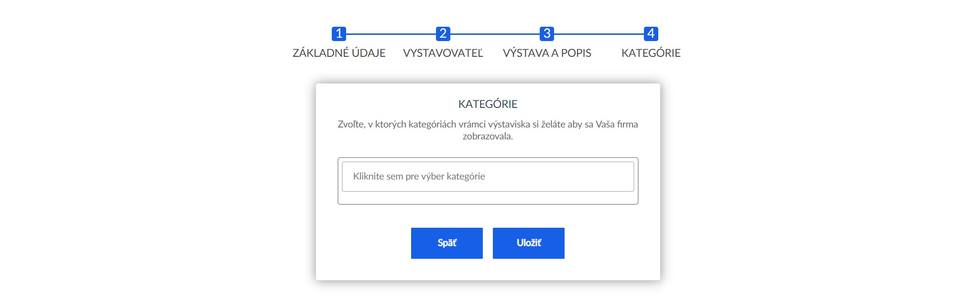
Task: Select the step 2 number badge
Action: 443,34
